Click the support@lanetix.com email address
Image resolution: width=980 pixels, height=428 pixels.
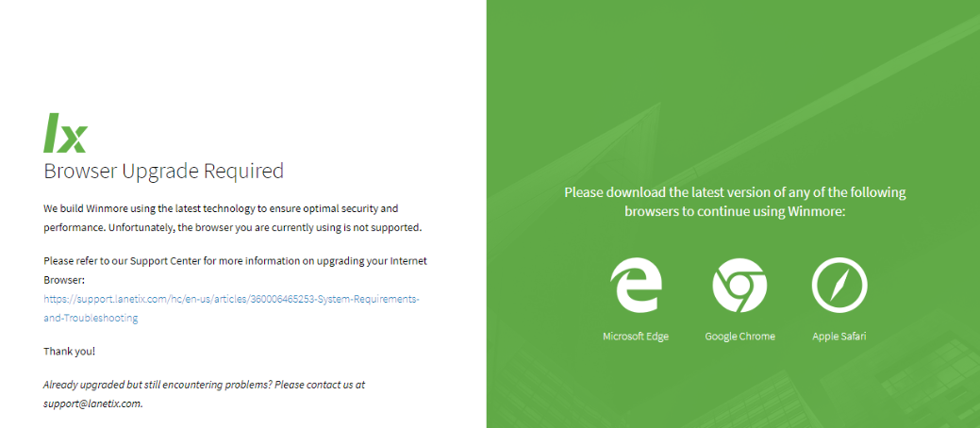(x=92, y=403)
